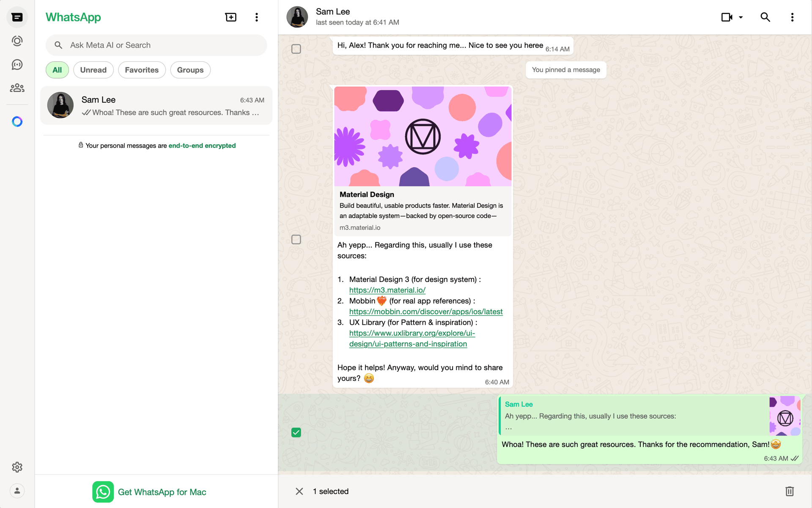Click Get WhatsApp for Mac link
Viewport: 812px width, 508px height.
point(162,492)
